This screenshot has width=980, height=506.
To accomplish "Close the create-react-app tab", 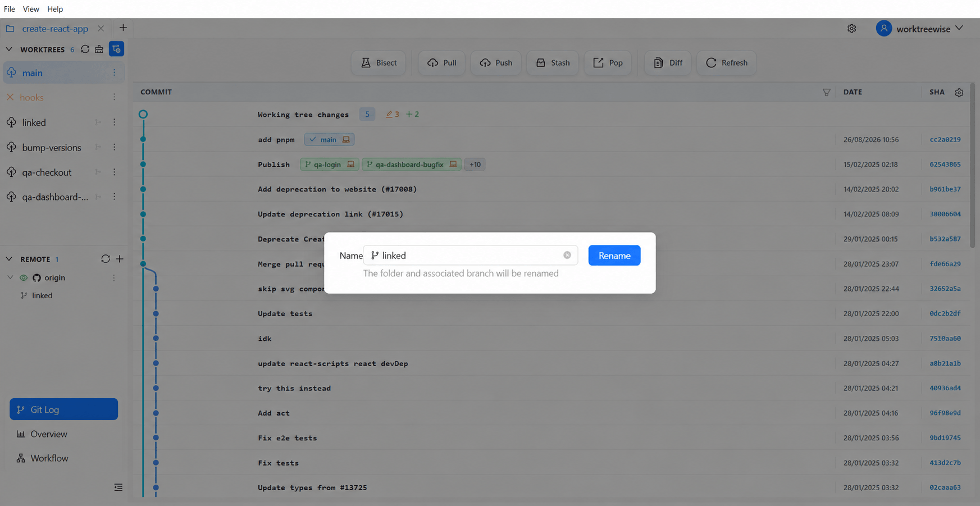I will (101, 29).
